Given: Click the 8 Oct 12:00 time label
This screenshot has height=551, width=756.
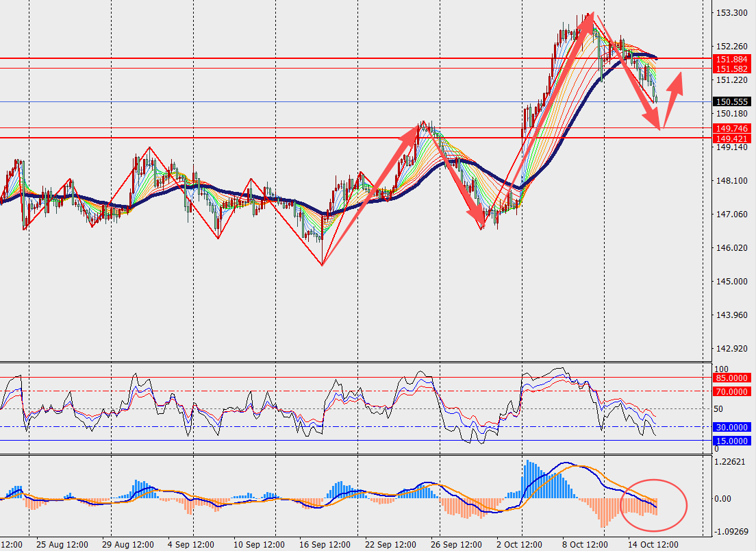Looking at the screenshot, I should (585, 545).
